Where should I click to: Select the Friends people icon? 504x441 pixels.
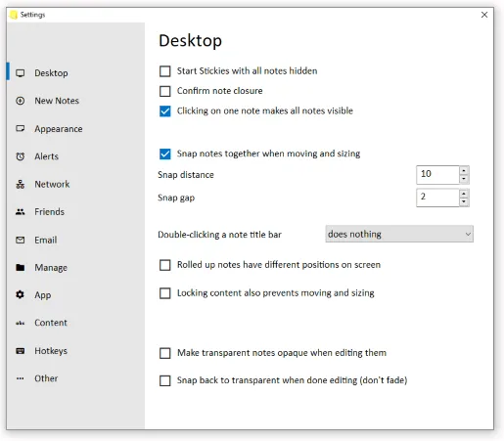point(21,212)
